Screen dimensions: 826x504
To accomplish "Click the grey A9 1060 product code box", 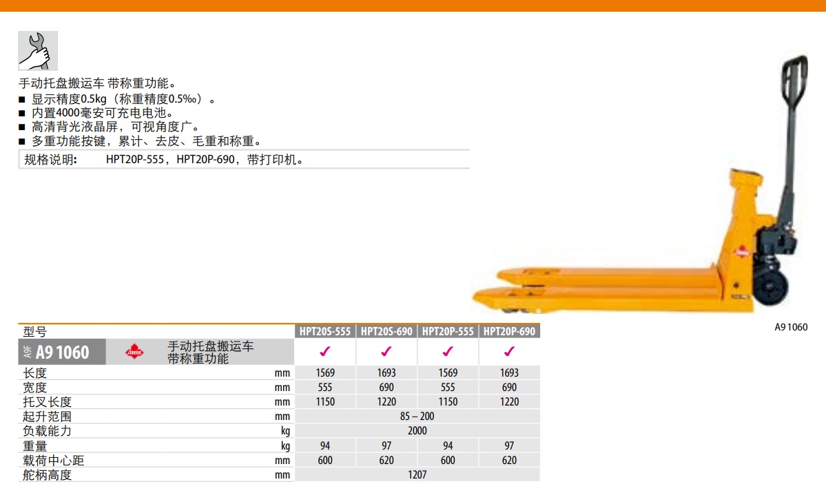I will tap(63, 353).
